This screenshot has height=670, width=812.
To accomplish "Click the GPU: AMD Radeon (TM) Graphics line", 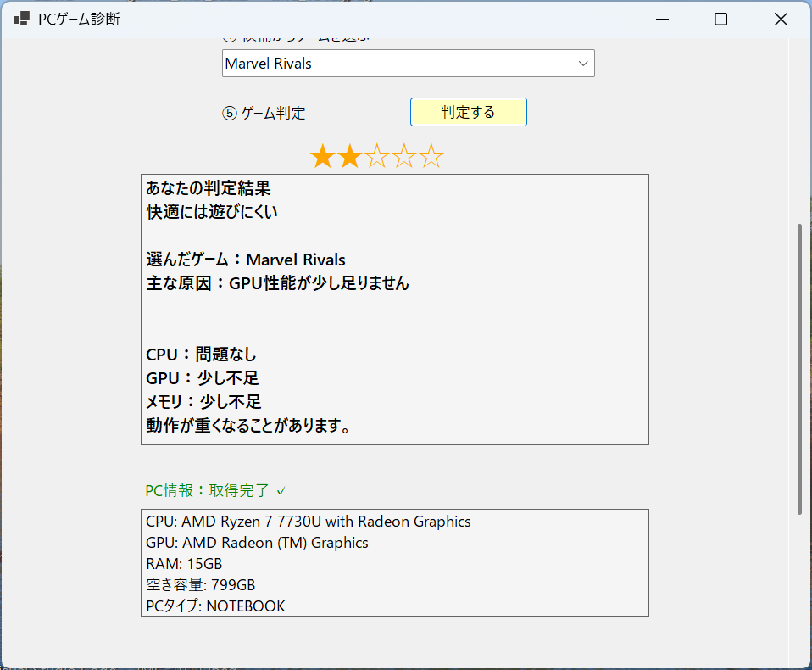I will 257,543.
